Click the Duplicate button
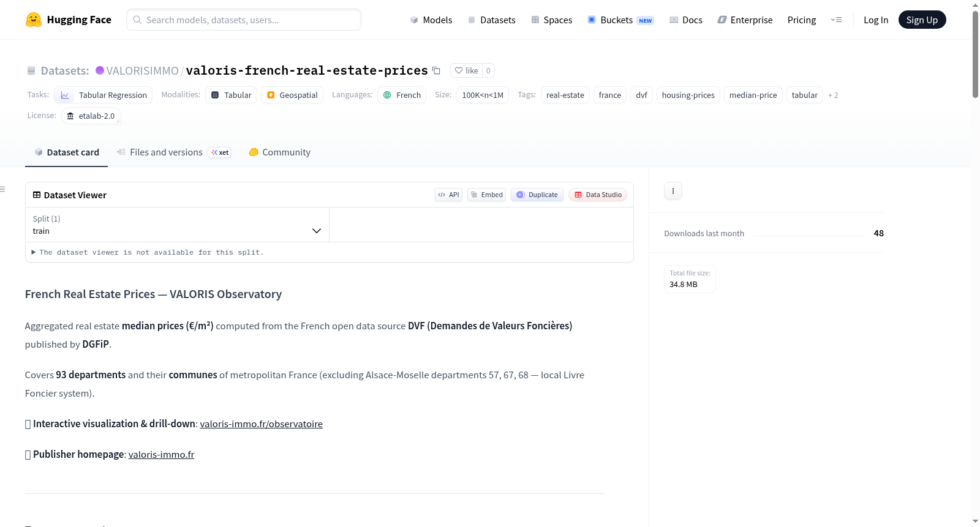 [537, 195]
